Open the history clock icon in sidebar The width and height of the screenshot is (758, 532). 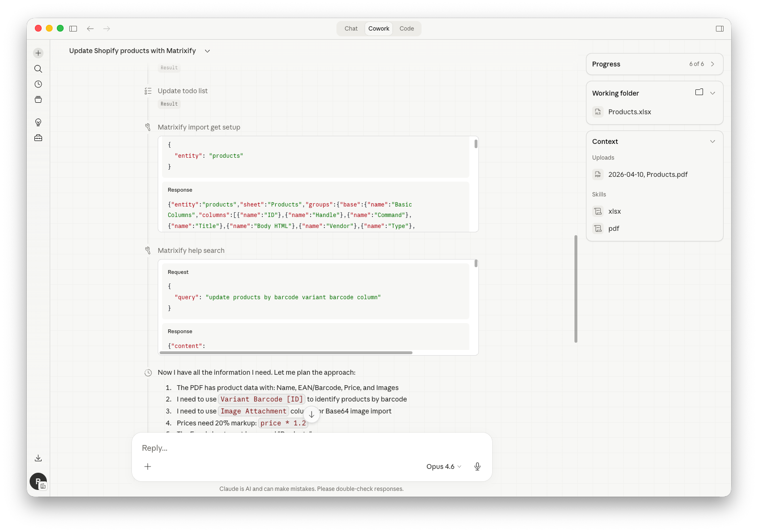click(38, 84)
